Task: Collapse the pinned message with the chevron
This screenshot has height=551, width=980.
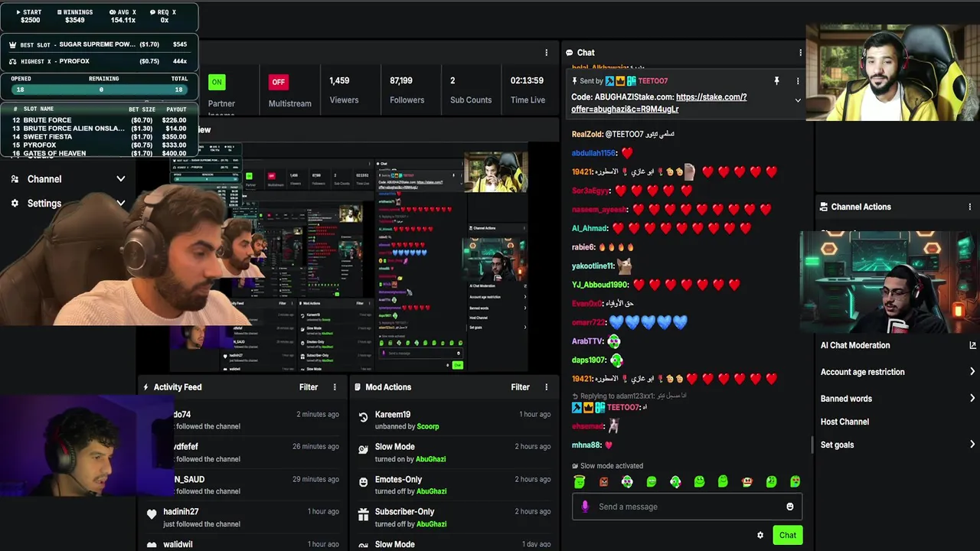Action: pos(798,100)
